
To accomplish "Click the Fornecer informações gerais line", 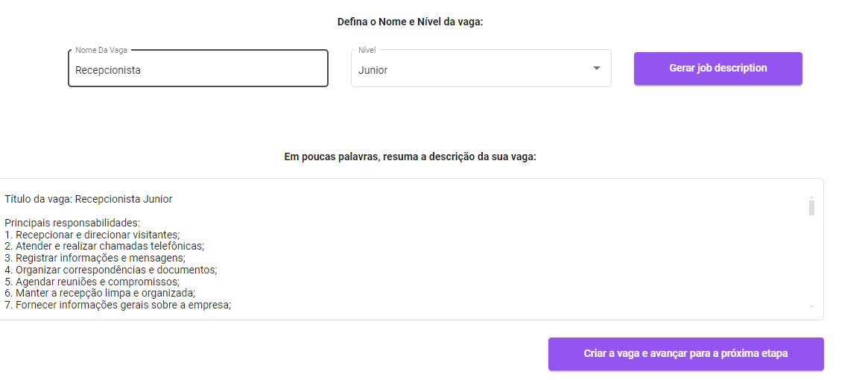I will point(118,304).
